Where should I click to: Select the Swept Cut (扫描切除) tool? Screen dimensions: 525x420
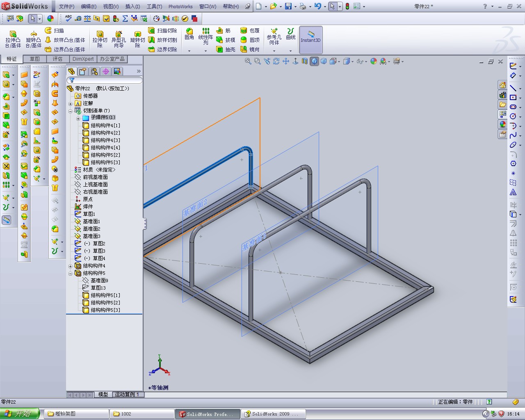point(162,31)
